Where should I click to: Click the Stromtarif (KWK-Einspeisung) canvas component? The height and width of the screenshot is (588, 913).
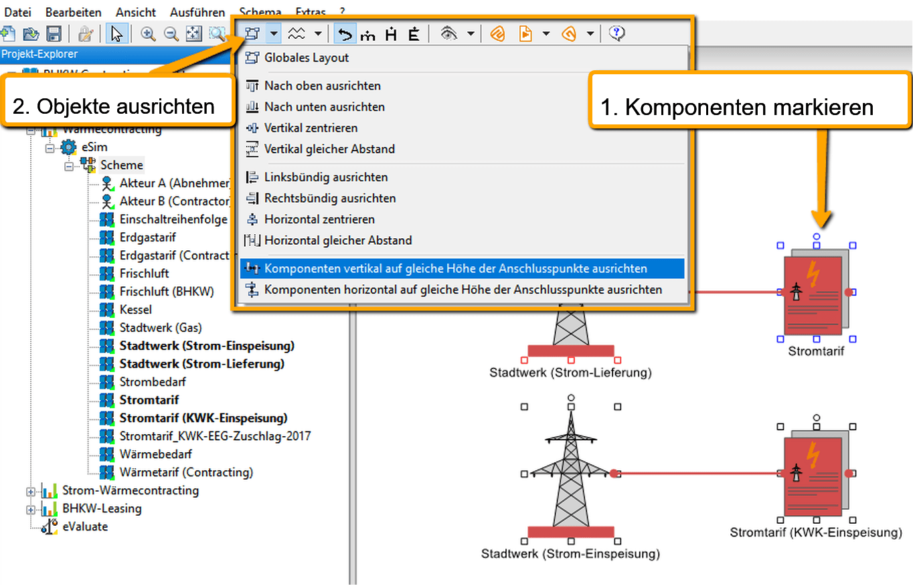(x=816, y=474)
